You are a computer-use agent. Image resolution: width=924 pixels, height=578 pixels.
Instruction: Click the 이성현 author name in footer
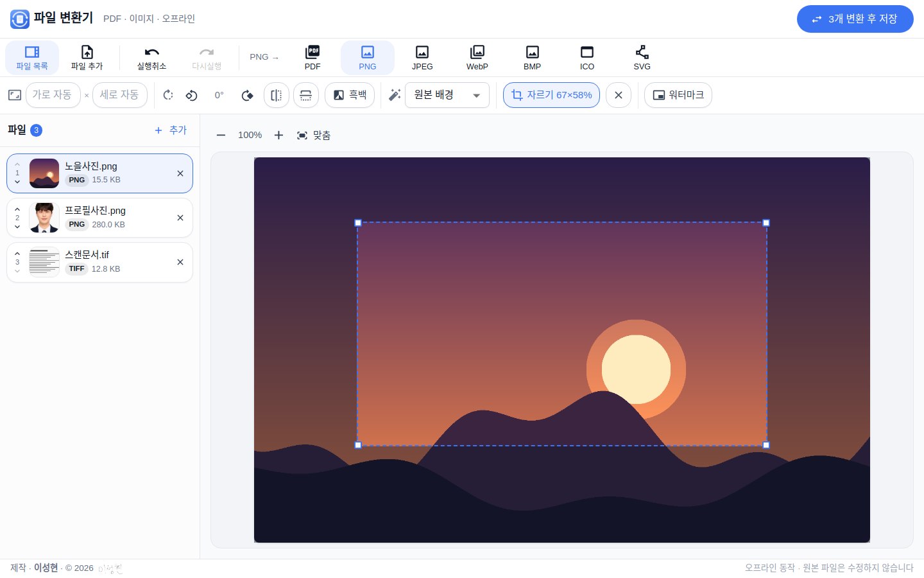click(46, 568)
